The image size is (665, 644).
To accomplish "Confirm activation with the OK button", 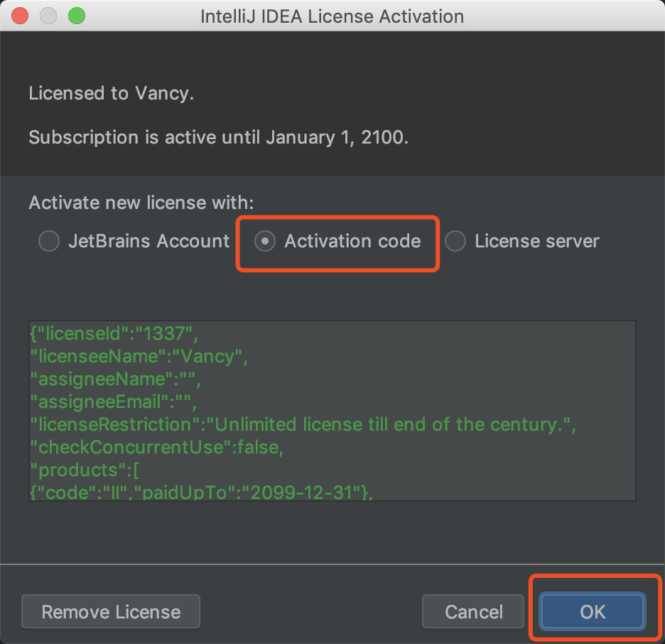I will point(593,611).
